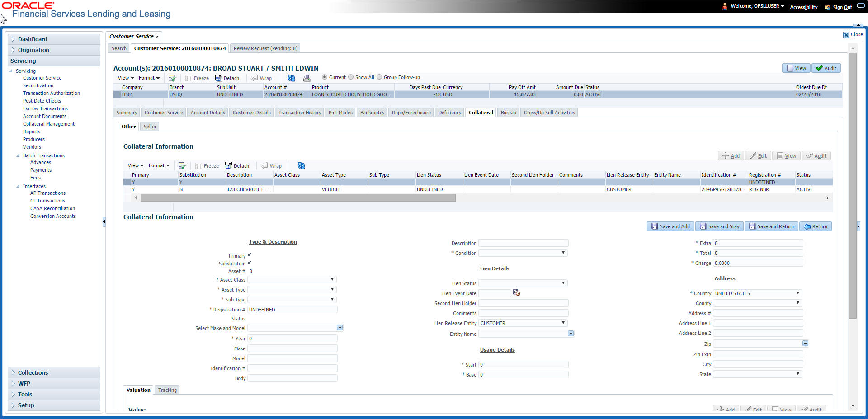Open the Entity Name dropdown

tap(571, 334)
